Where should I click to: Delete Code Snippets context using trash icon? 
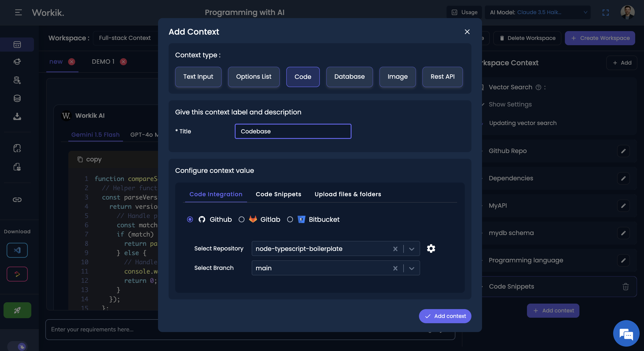click(x=625, y=287)
